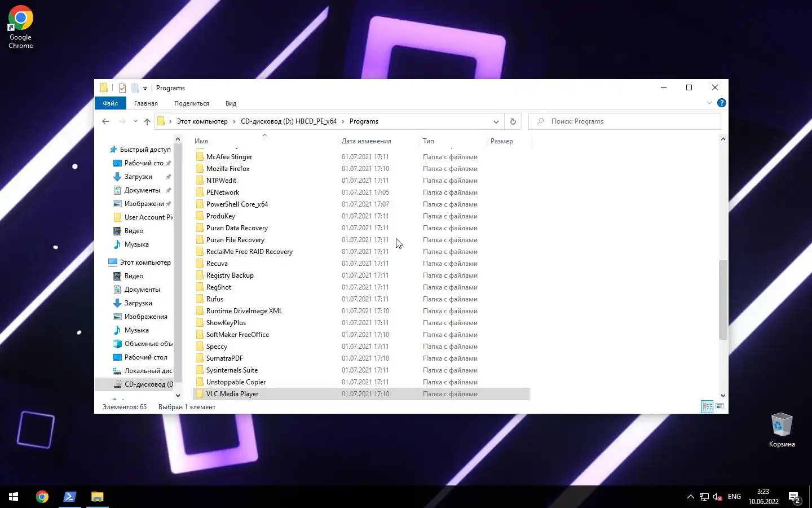Click CD-дисковод (D:) HBCD_PE_x64 breadcrumb
The height and width of the screenshot is (508, 812).
(289, 121)
